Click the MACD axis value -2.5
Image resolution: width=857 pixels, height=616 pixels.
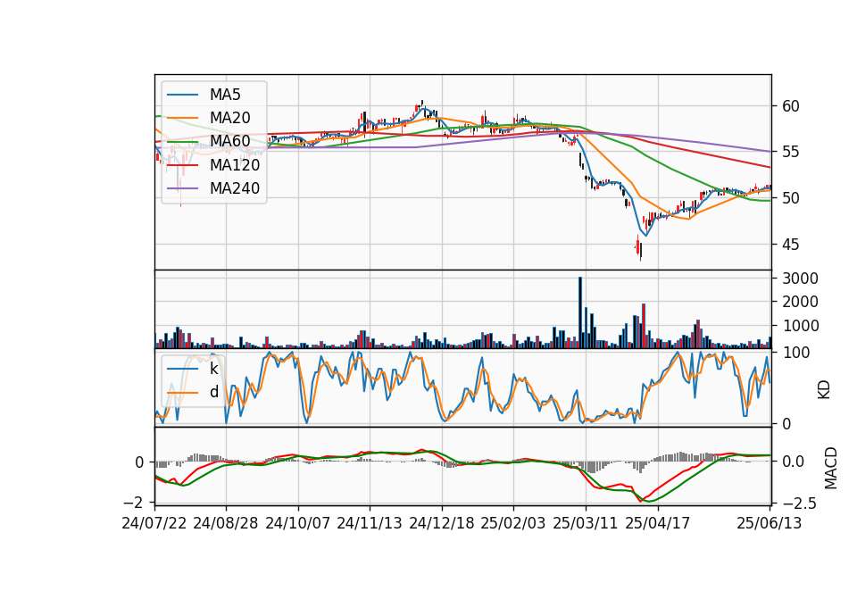tap(799, 504)
